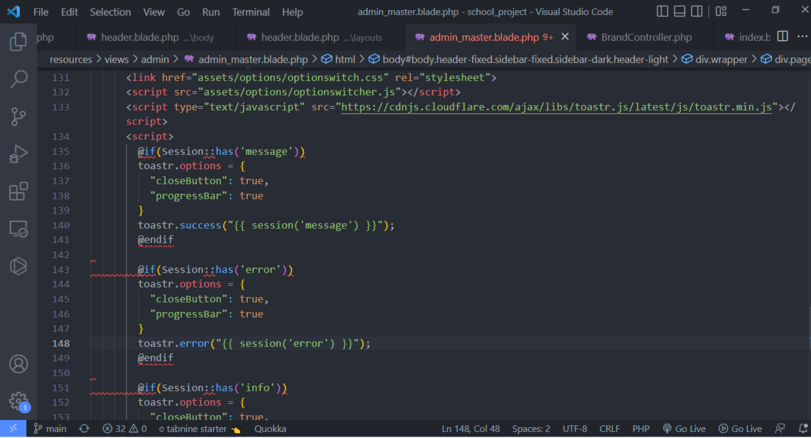
Task: Click the first Go Live status bar button
Action: click(683, 429)
